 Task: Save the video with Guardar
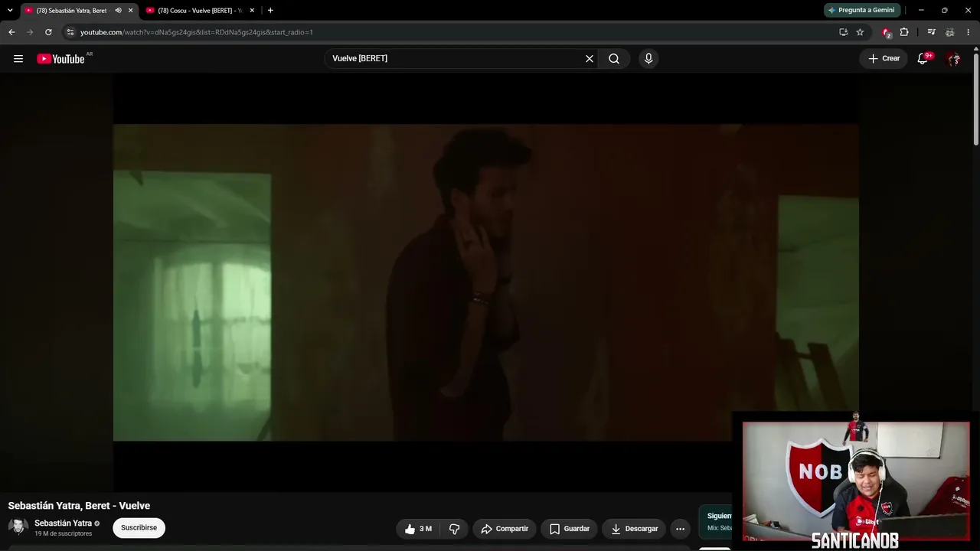[x=570, y=529]
